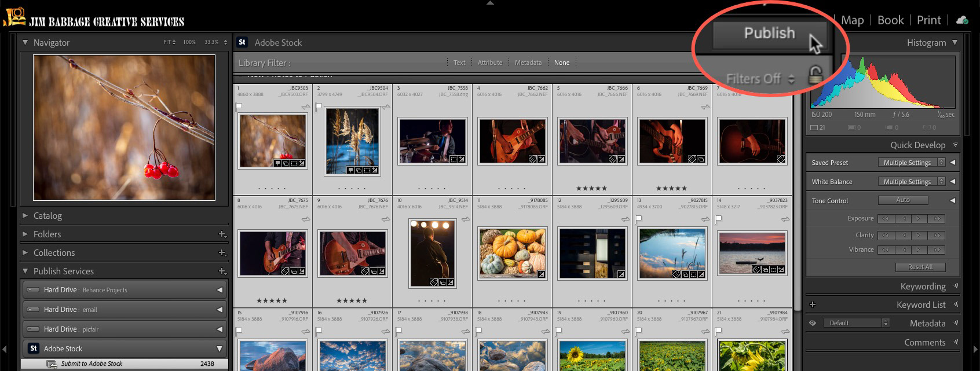Click Clarity large increase double-arrow

[x=937, y=236]
